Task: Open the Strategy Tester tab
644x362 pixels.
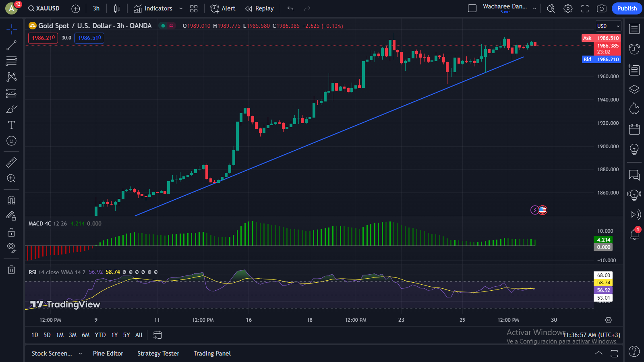Action: 158,354
